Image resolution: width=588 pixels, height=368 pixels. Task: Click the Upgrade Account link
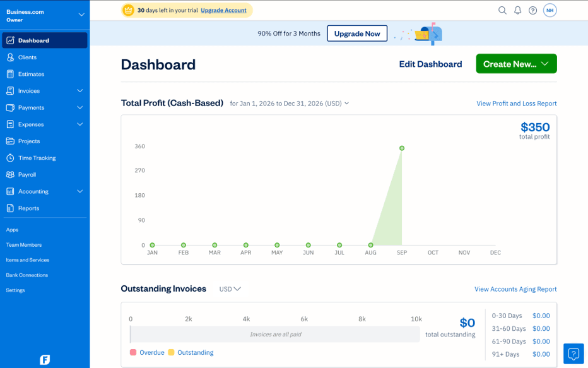coord(223,11)
